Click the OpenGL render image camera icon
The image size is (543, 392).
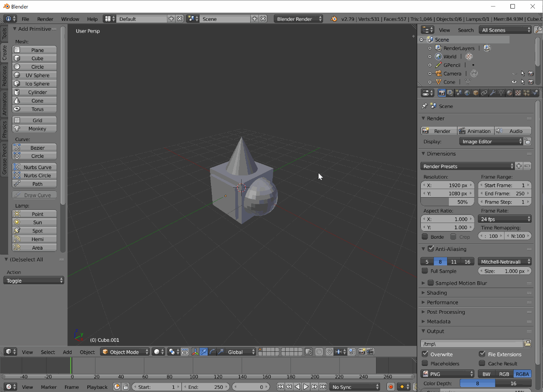point(362,352)
